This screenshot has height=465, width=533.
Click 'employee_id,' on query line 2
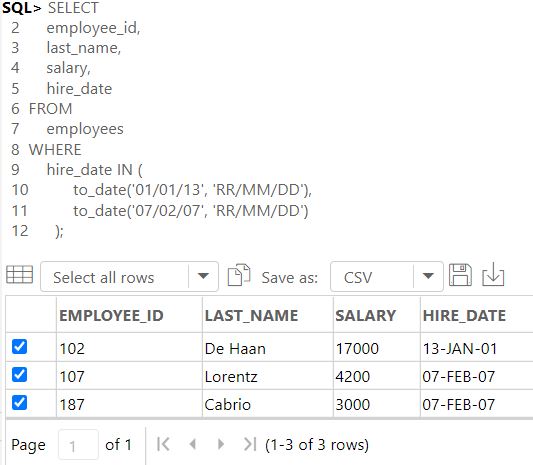[x=93, y=28]
